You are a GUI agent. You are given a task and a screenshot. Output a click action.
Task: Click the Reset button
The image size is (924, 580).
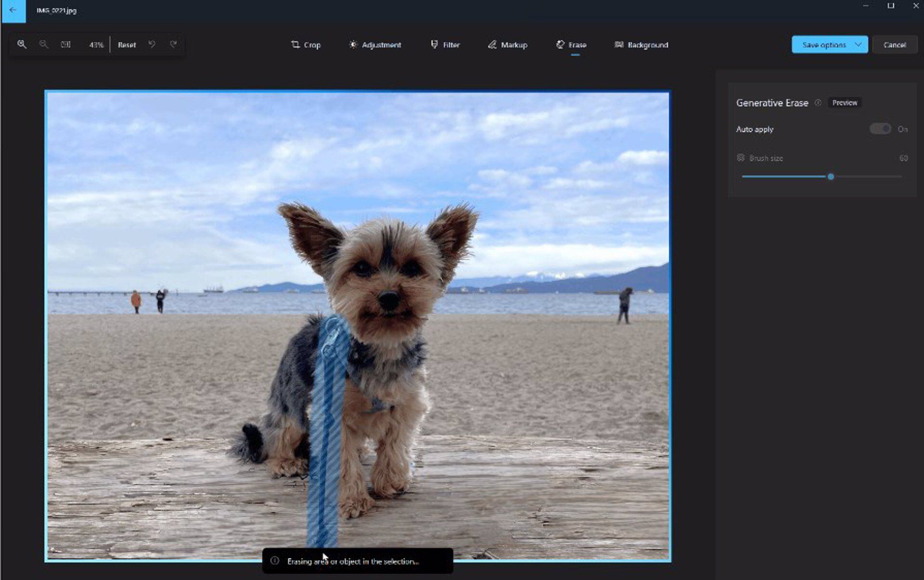pyautogui.click(x=127, y=44)
